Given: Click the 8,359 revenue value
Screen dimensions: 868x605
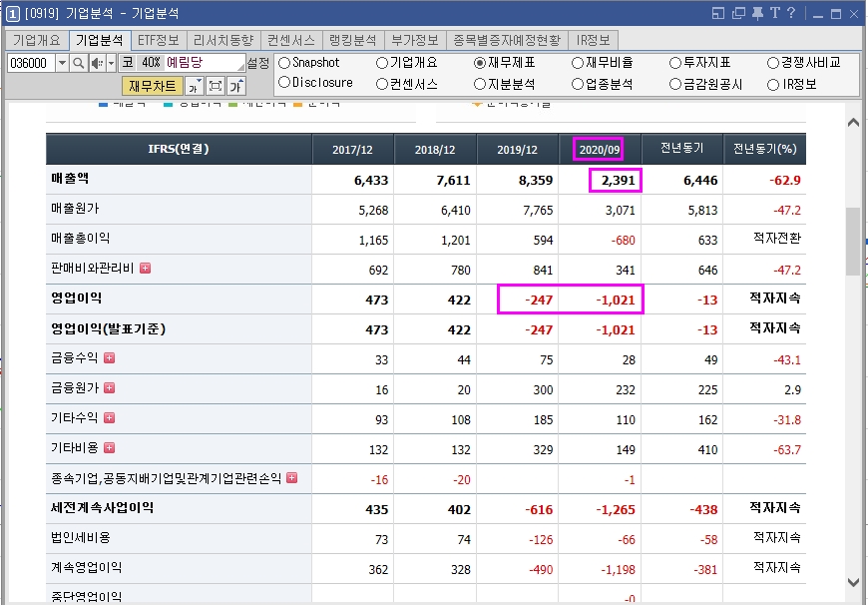Looking at the screenshot, I should [536, 181].
